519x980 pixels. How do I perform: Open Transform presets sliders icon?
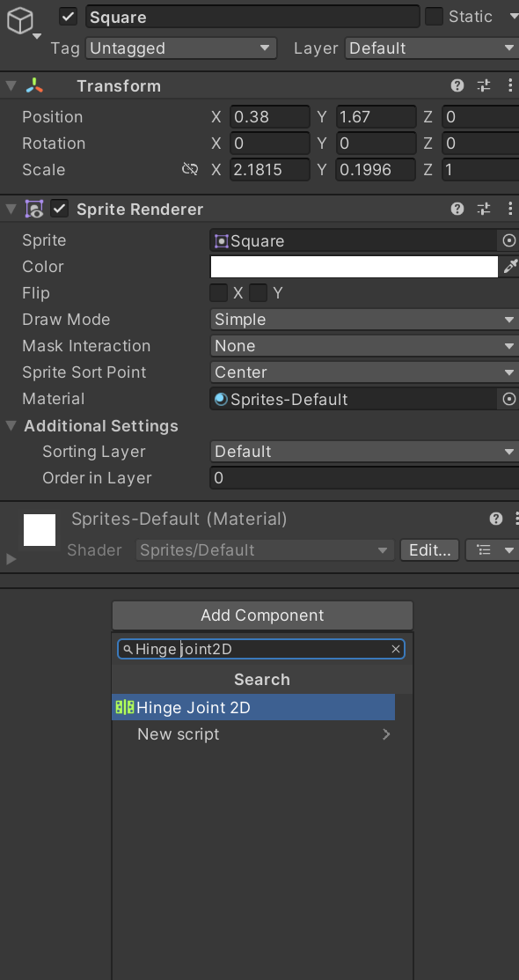pos(484,85)
